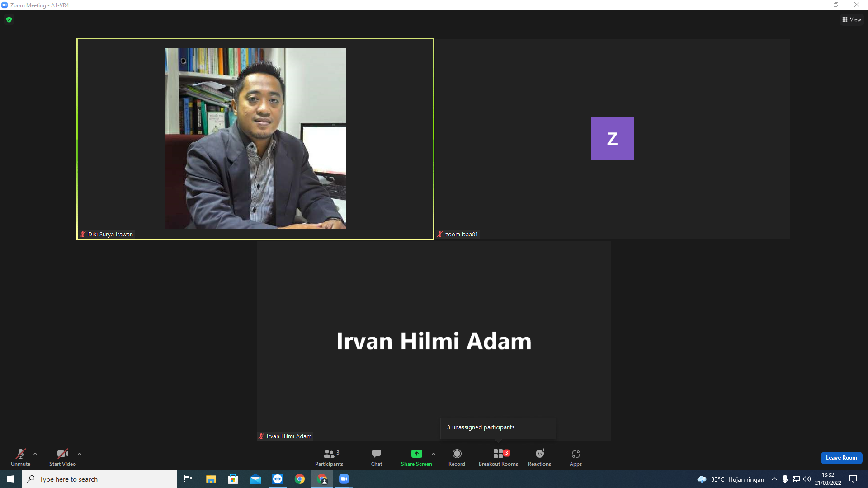Viewport: 868px width, 488px height.
Task: Click the 3 unassigned participants tooltip
Action: coord(498,427)
